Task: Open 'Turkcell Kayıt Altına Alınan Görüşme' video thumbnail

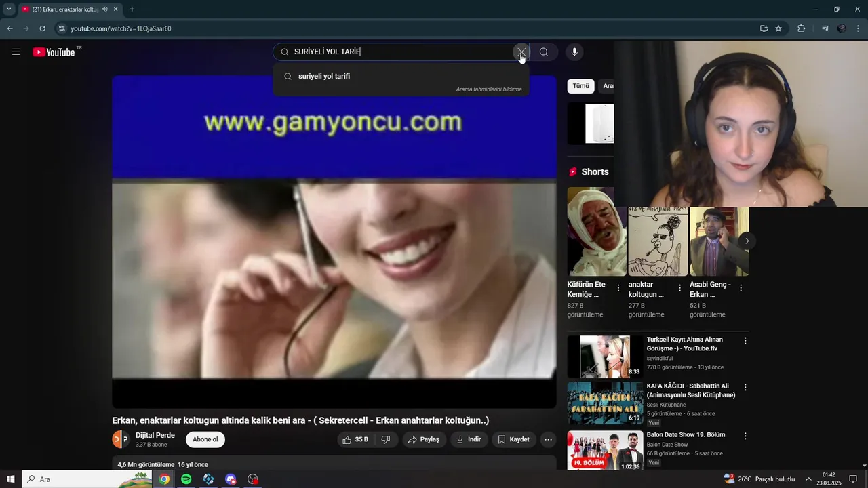Action: (605, 357)
